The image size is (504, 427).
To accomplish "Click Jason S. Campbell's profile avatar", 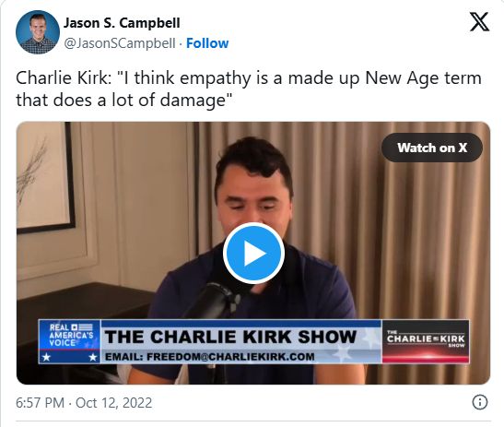I will coord(38,32).
